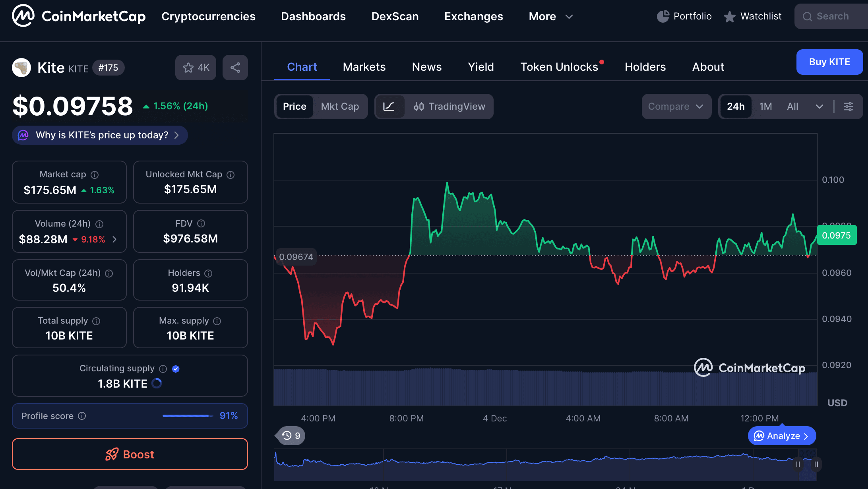Switch price chart to 1M timeframe

pos(765,107)
